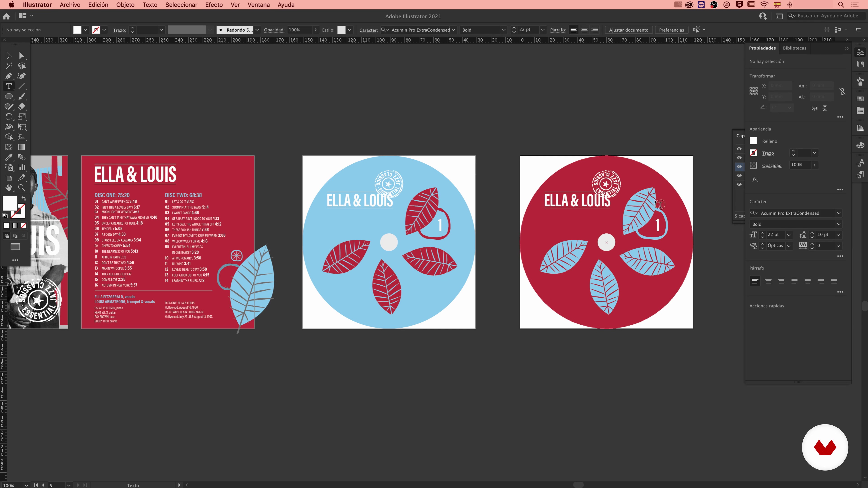
Task: Select the Curvature tool
Action: tap(21, 76)
